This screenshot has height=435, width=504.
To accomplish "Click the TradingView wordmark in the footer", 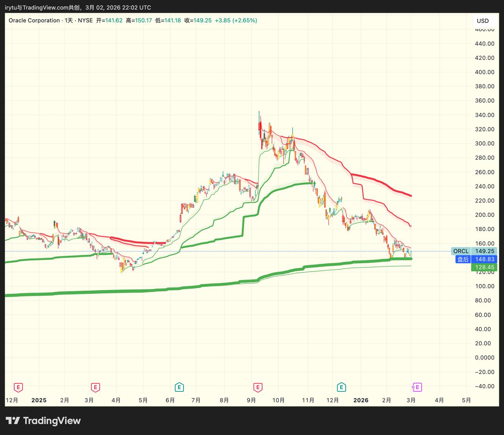I will click(52, 421).
